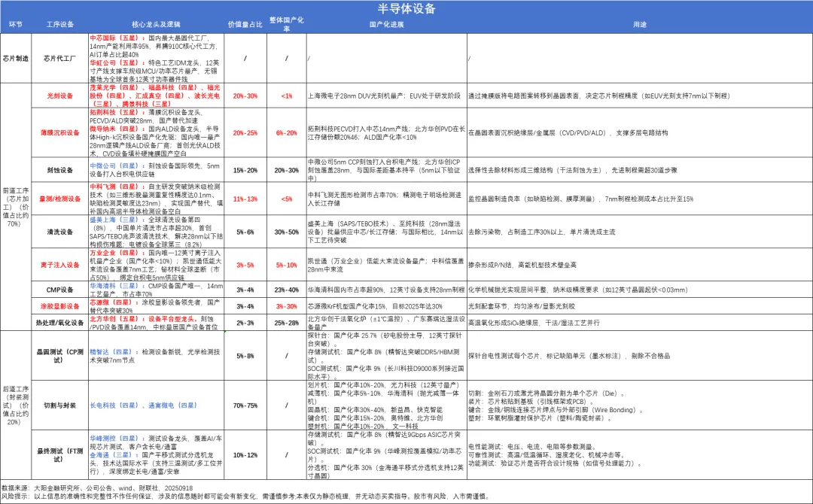Select the 70%-75% value share cell
This screenshot has width=813, height=504.
point(245,405)
